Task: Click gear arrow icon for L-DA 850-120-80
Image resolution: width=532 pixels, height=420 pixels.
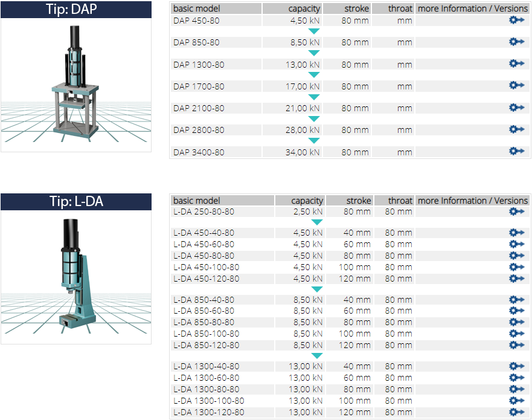Action: (516, 345)
